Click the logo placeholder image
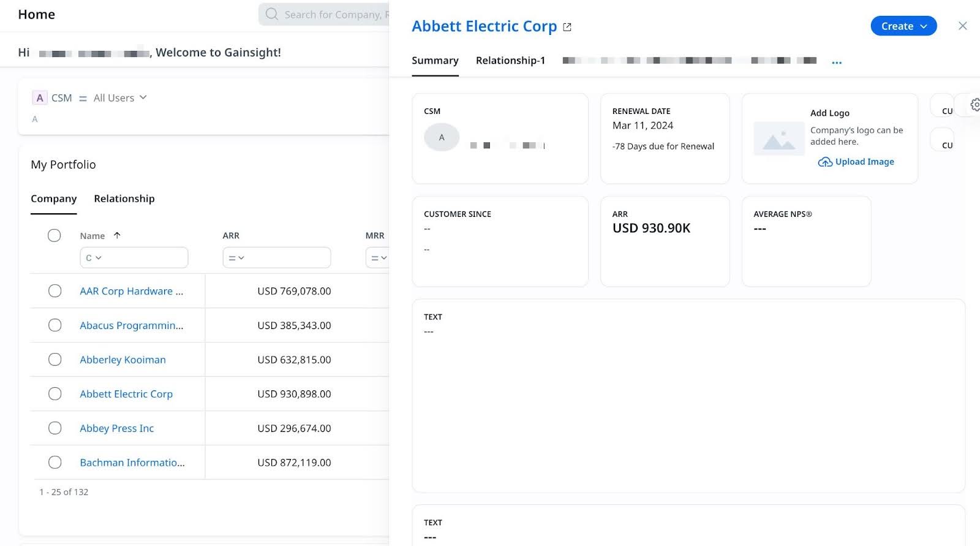 pos(779,138)
